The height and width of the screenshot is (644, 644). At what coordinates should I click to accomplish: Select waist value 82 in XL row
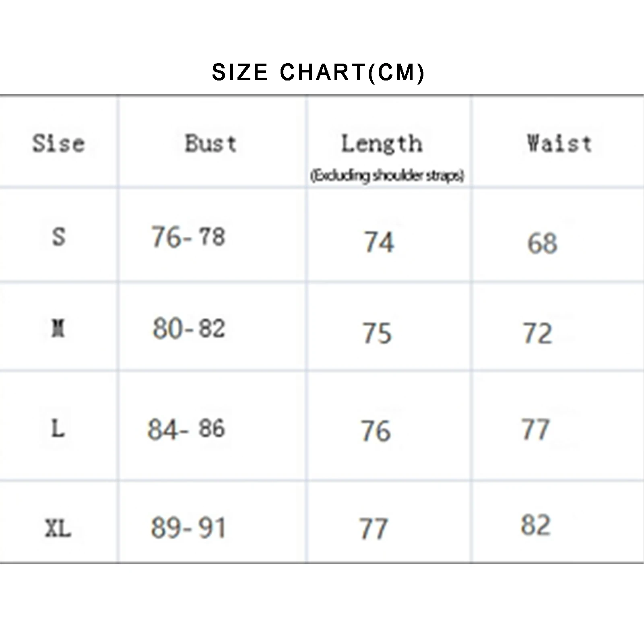tap(536, 525)
